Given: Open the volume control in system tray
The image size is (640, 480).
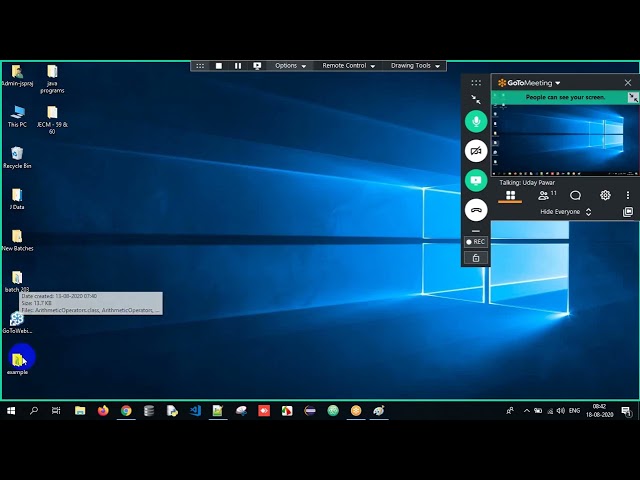Looking at the screenshot, I should [561, 411].
